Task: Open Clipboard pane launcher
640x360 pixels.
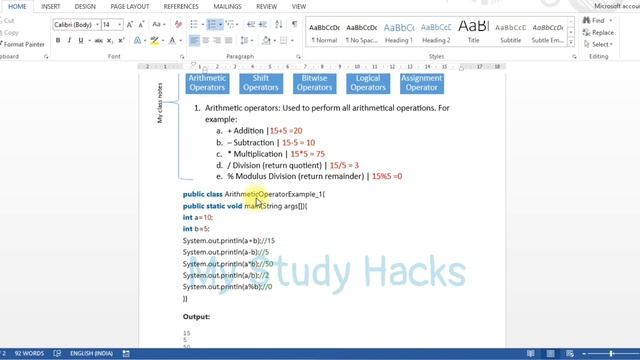Action: (x=46, y=57)
